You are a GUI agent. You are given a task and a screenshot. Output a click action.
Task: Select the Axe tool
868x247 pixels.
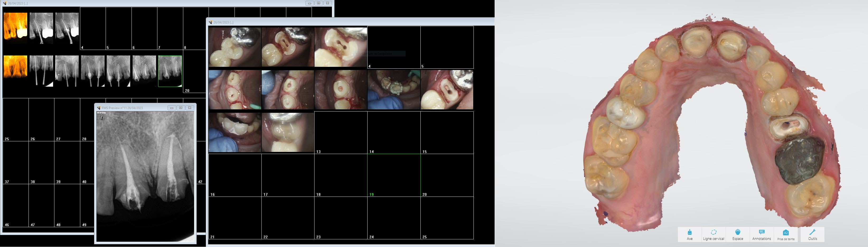(689, 234)
